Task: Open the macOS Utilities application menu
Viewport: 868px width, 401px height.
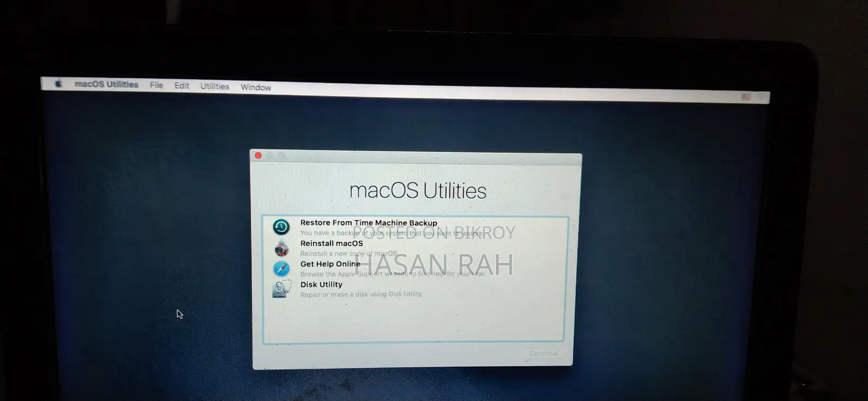Action: coord(106,84)
